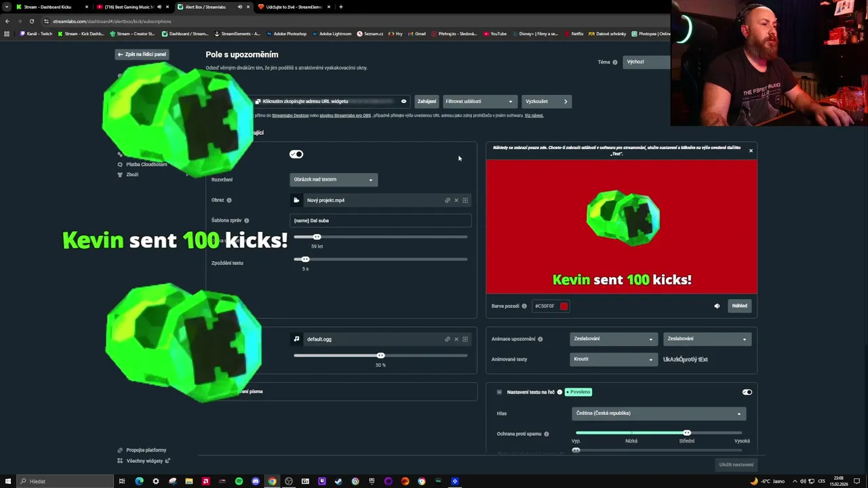Image resolution: width=868 pixels, height=488 pixels.
Task: Open the Streamlabs Desktop link
Action: [290, 115]
